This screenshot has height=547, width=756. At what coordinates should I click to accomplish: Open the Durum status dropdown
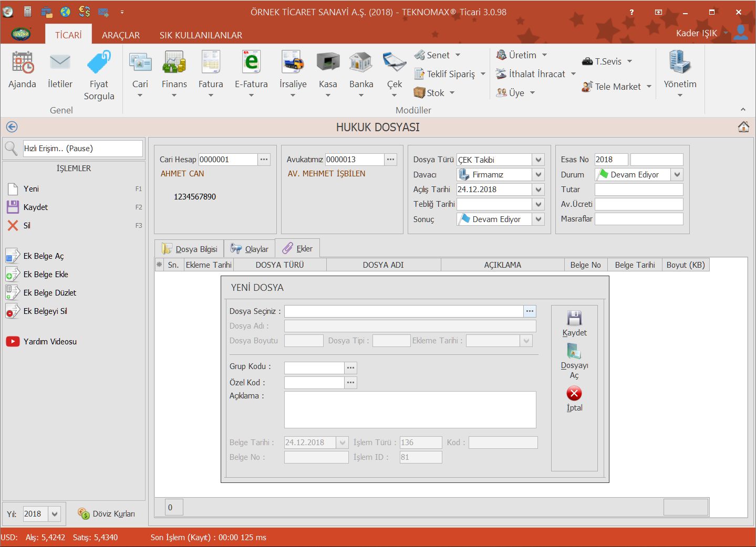(x=677, y=175)
